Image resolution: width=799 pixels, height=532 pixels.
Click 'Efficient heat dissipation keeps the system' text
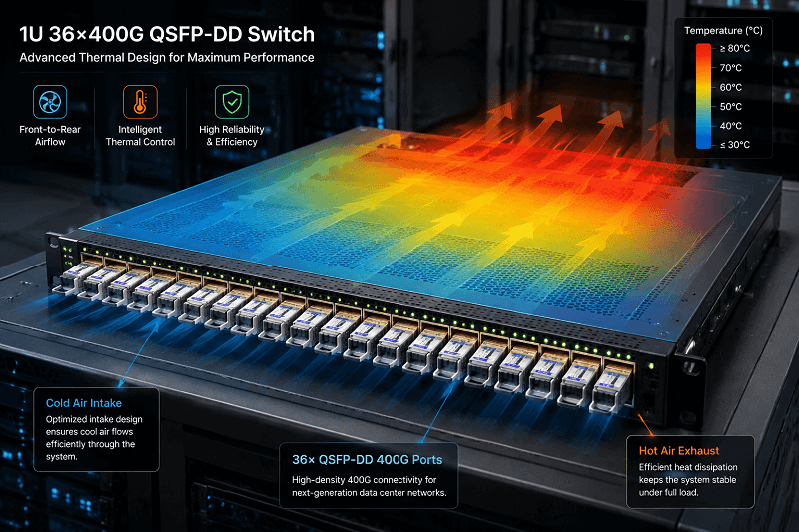coord(688,479)
